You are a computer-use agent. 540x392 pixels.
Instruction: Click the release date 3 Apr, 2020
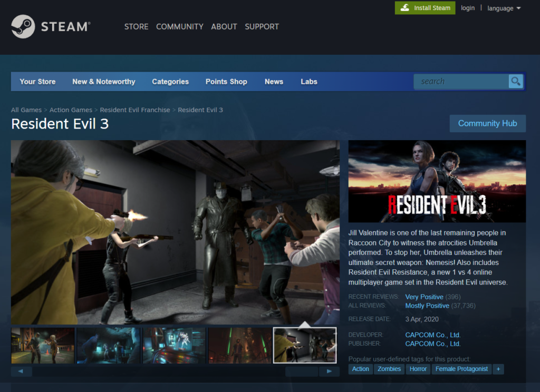point(422,319)
